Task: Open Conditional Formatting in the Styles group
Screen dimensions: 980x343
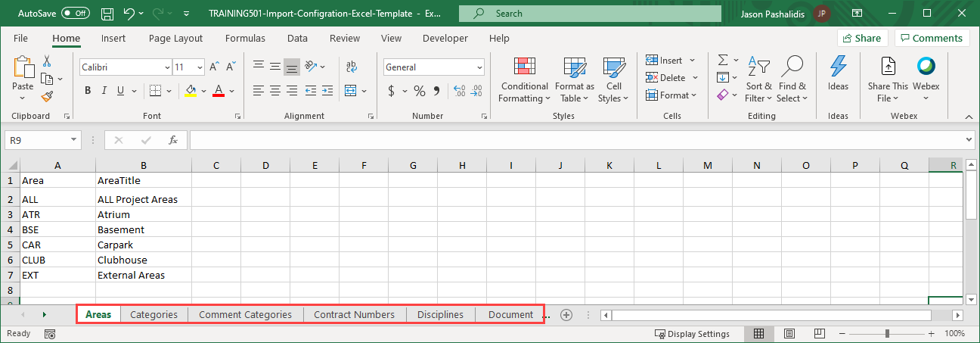Action: click(524, 80)
